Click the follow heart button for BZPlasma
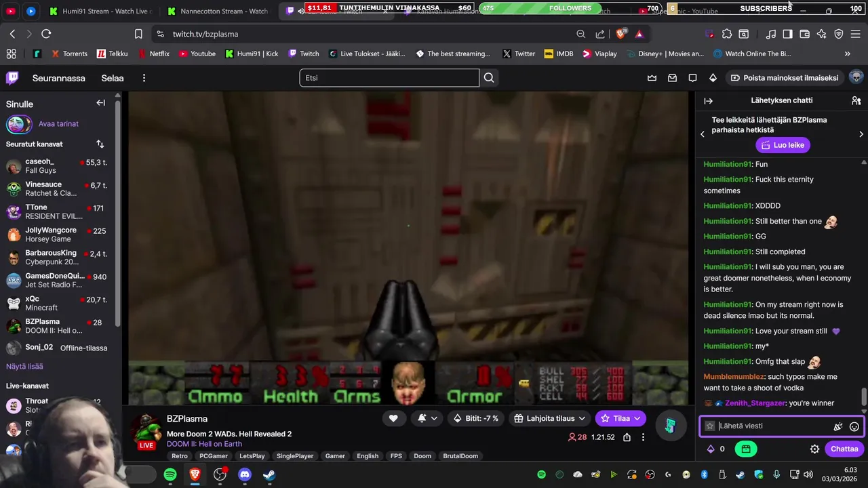868x488 pixels. (393, 419)
